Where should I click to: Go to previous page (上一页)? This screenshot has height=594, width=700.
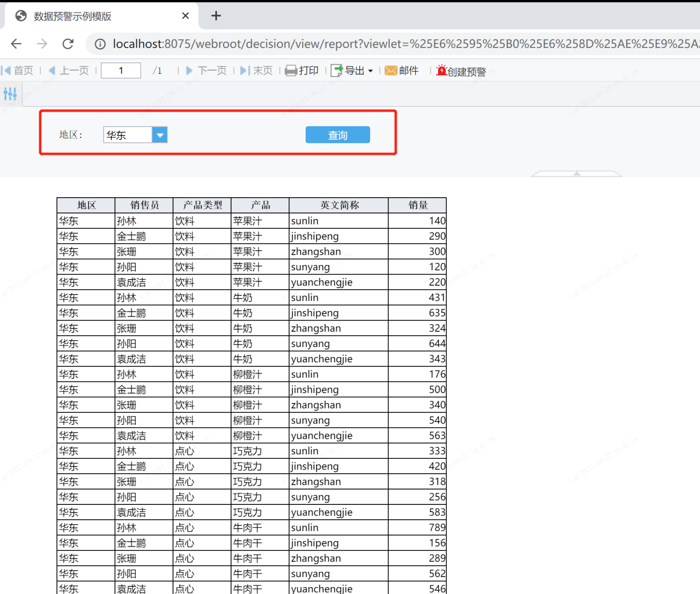click(69, 70)
